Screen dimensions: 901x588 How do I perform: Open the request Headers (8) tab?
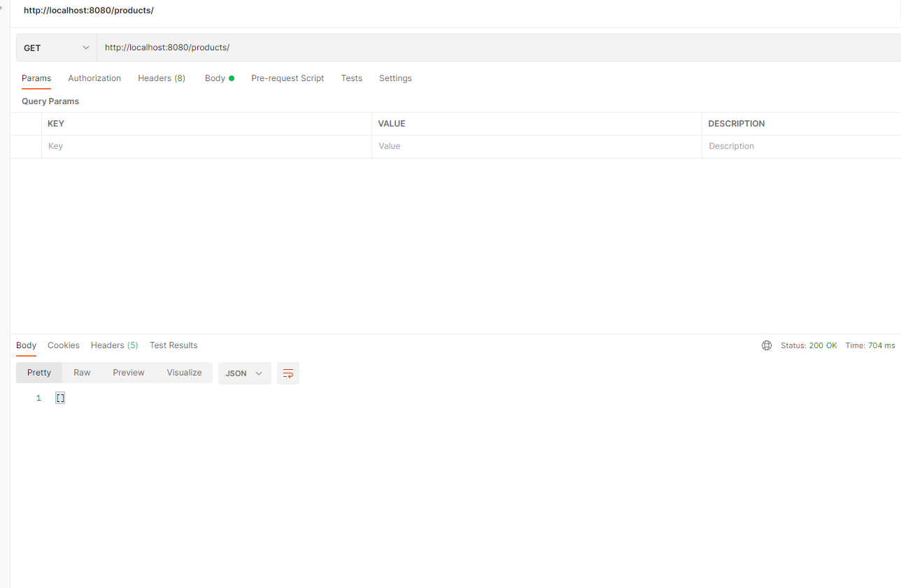(162, 78)
